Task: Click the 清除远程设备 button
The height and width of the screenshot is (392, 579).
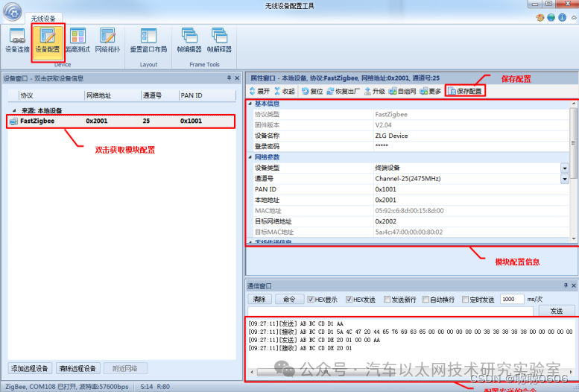Action: pos(78,368)
